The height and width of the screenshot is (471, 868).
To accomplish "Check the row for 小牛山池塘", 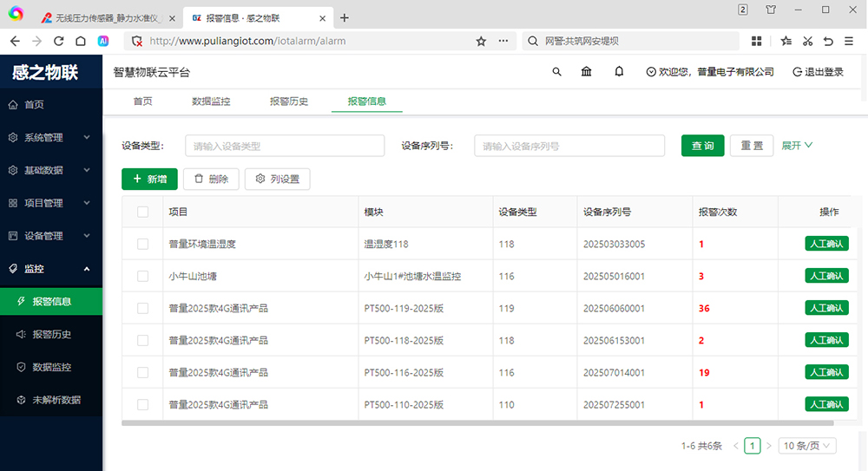I will 143,277.
